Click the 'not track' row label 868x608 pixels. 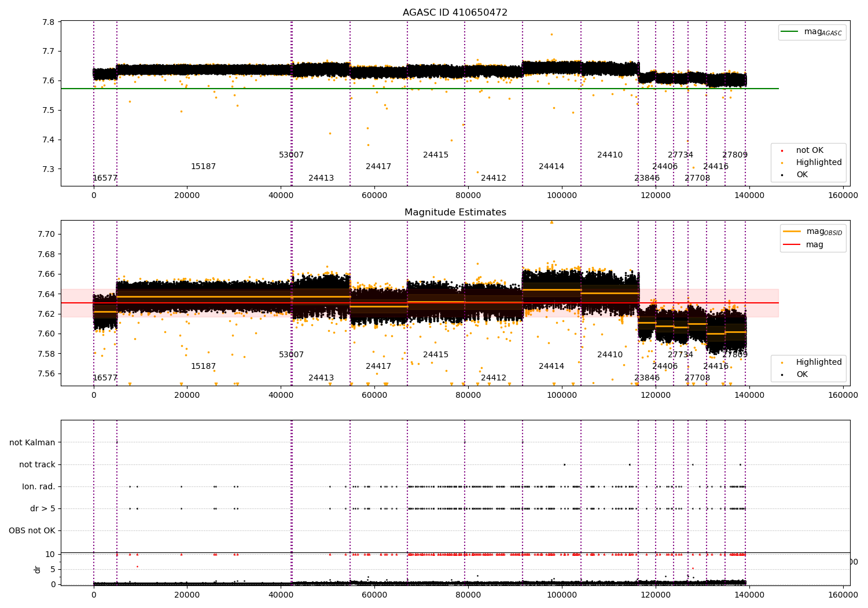pyautogui.click(x=37, y=464)
